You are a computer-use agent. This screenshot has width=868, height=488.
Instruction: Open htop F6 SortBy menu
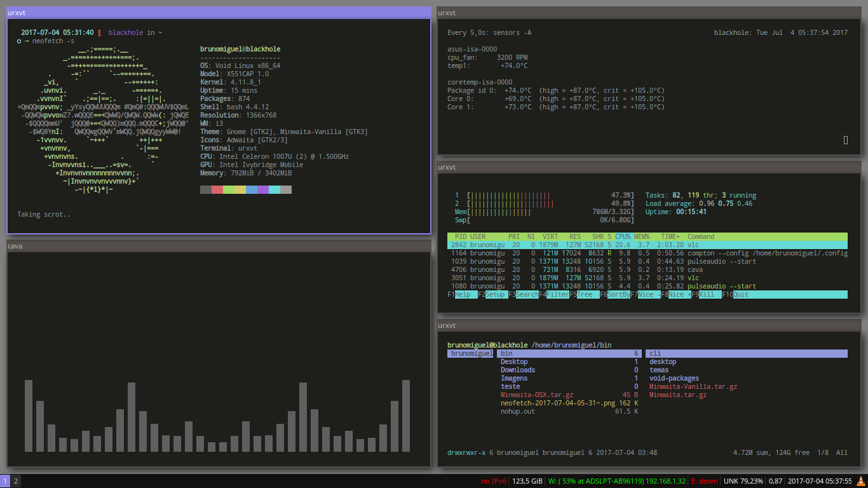614,295
